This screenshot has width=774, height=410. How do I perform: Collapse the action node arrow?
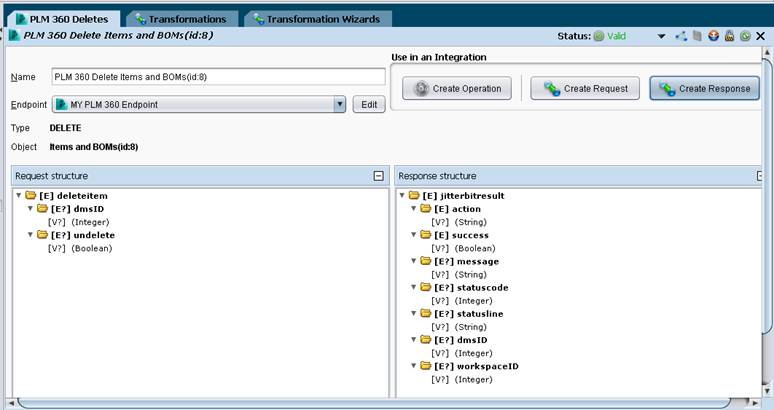[x=414, y=208]
